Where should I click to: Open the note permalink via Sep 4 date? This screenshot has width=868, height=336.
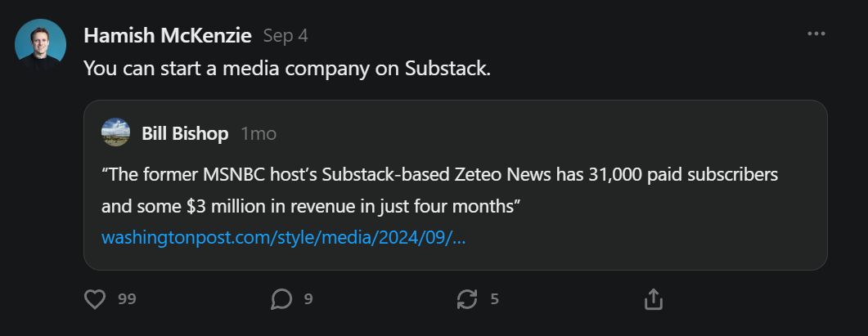[x=285, y=36]
